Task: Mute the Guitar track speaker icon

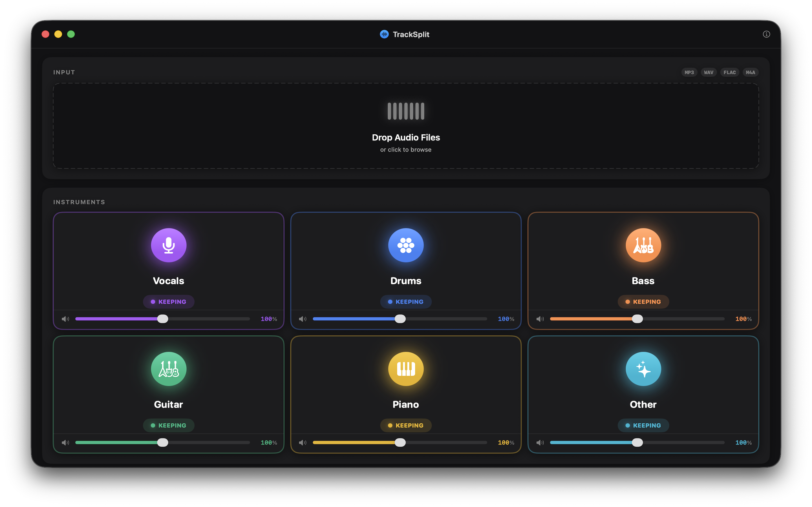Action: point(66,442)
